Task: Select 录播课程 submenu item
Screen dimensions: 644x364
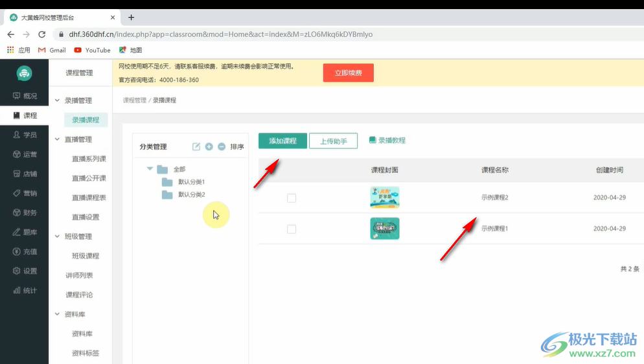Action: [86, 120]
